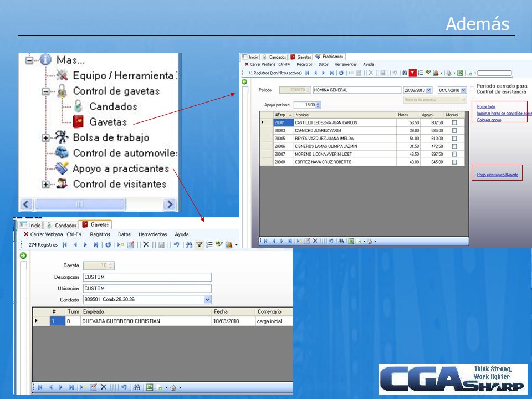Open Herramientas menu in Practicantes window
532x399 pixels.
point(345,64)
